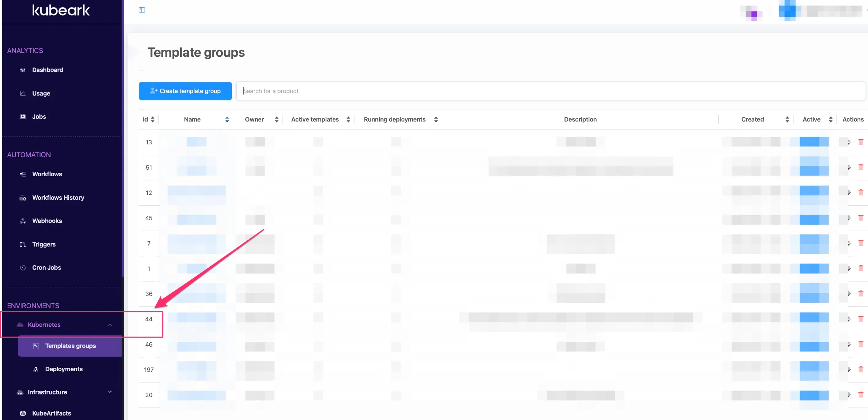Sort by Active templates column
868x420 pixels.
[348, 119]
